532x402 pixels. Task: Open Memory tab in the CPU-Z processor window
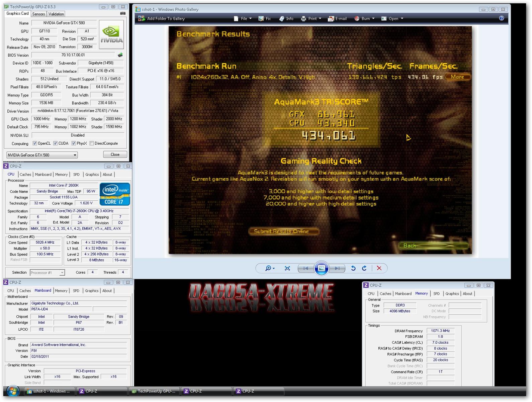pyautogui.click(x=61, y=175)
